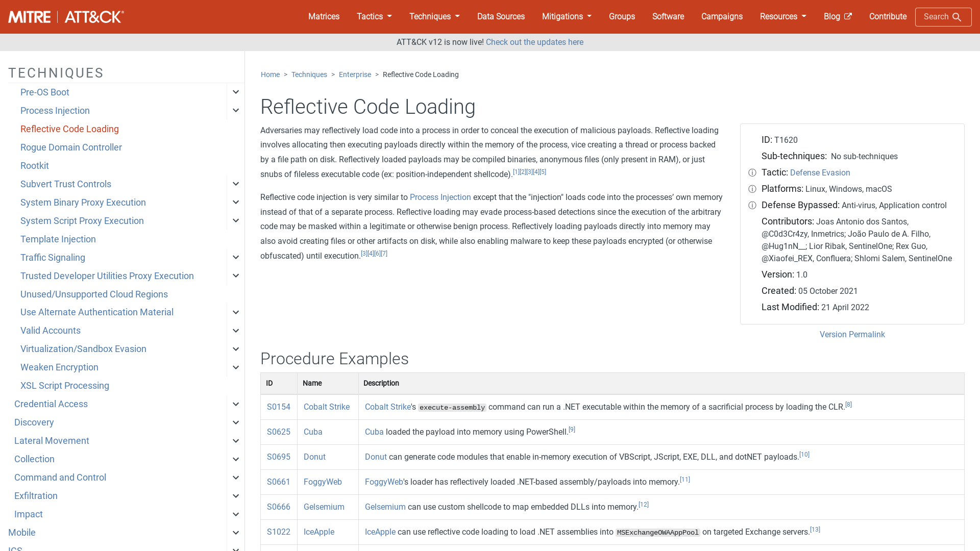Open Gelsemium in the Name column
This screenshot has height=551, width=980.
(324, 507)
